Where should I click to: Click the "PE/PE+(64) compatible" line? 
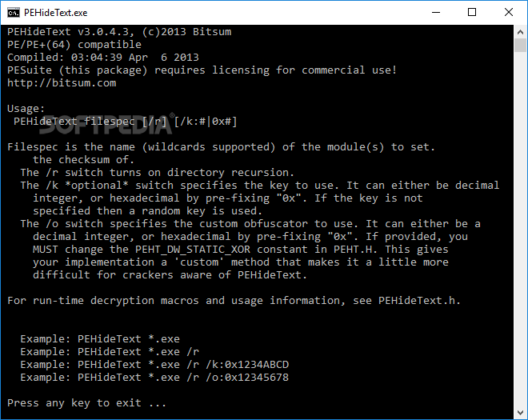tap(74, 44)
